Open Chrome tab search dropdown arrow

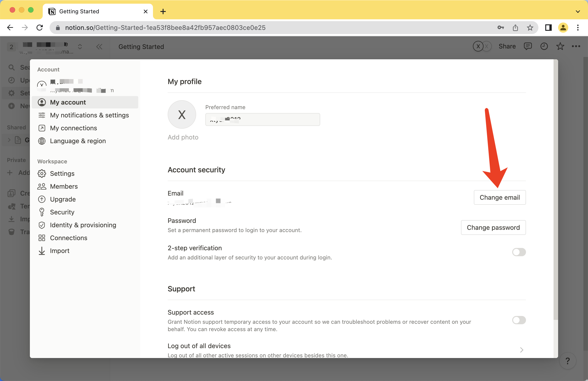pyautogui.click(x=578, y=11)
